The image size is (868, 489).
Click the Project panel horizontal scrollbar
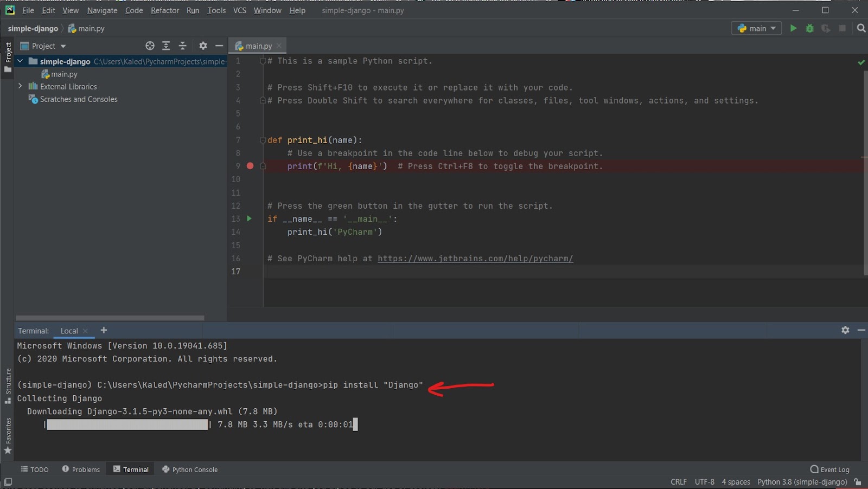point(110,318)
